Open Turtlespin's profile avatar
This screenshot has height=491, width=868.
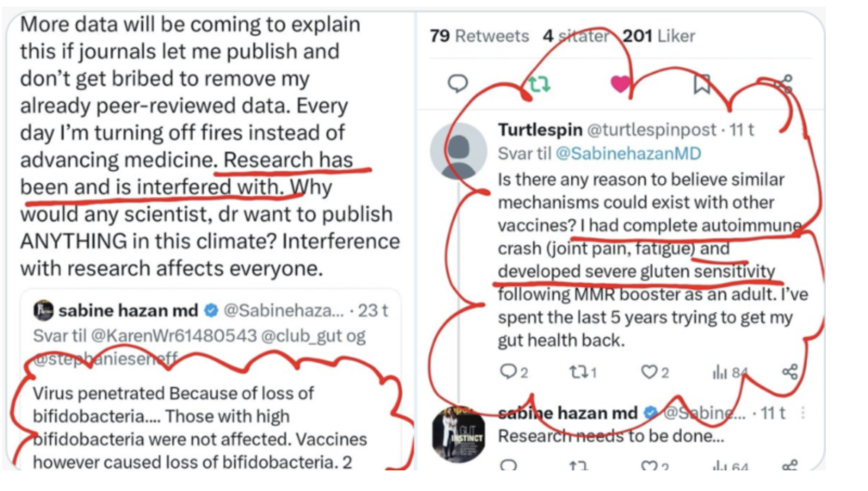[x=458, y=151]
